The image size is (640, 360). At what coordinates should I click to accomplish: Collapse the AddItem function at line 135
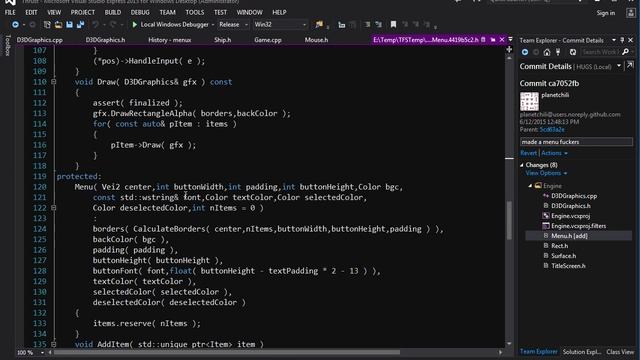pyautogui.click(x=53, y=344)
